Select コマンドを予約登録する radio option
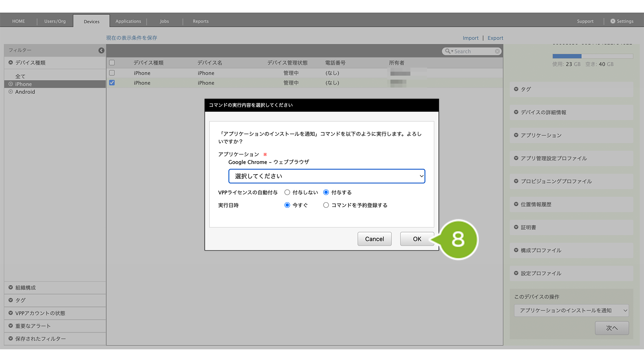 326,205
